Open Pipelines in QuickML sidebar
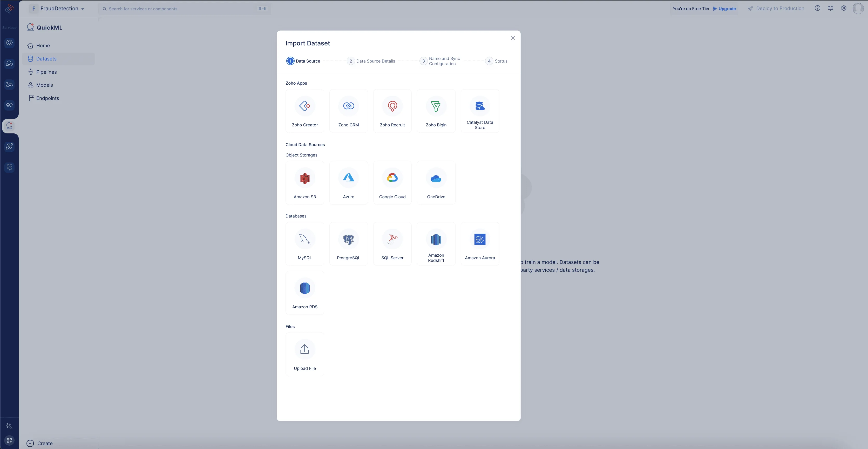The width and height of the screenshot is (868, 449). pyautogui.click(x=46, y=72)
